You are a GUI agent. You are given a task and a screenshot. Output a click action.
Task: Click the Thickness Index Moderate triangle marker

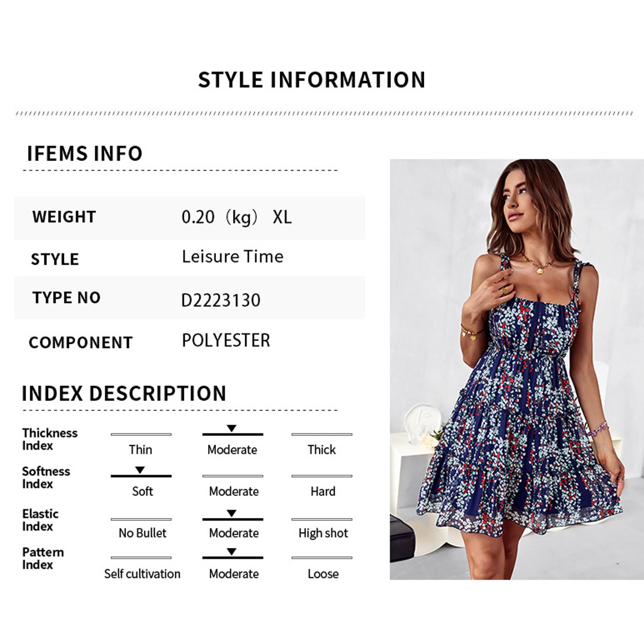click(x=231, y=428)
